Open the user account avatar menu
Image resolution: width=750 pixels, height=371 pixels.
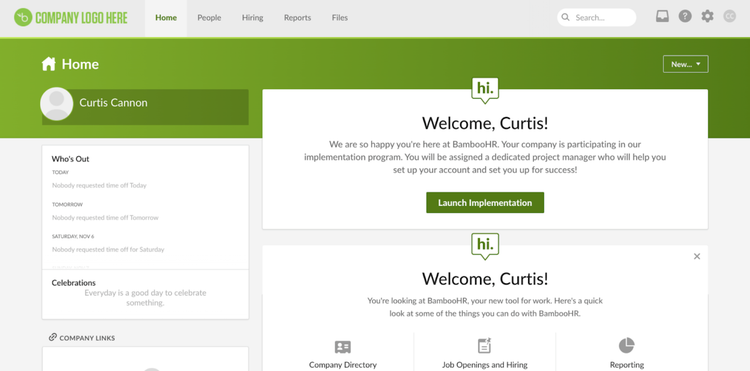[729, 17]
